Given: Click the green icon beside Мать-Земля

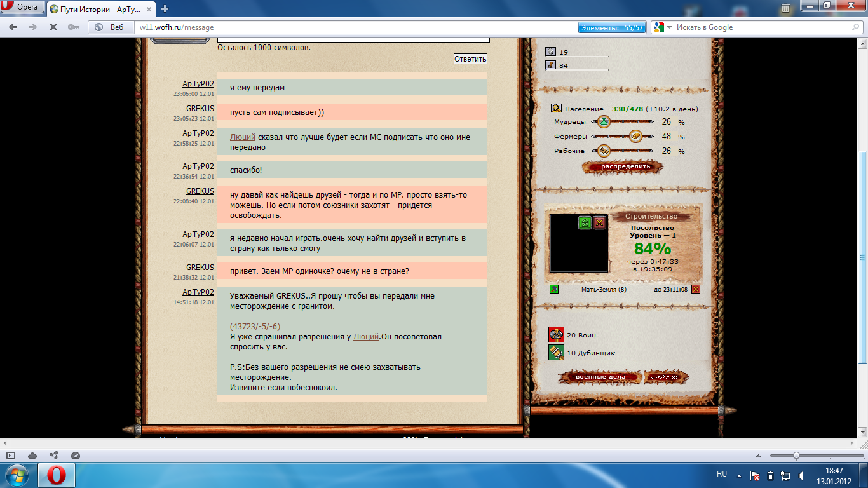Looking at the screenshot, I should tap(554, 290).
